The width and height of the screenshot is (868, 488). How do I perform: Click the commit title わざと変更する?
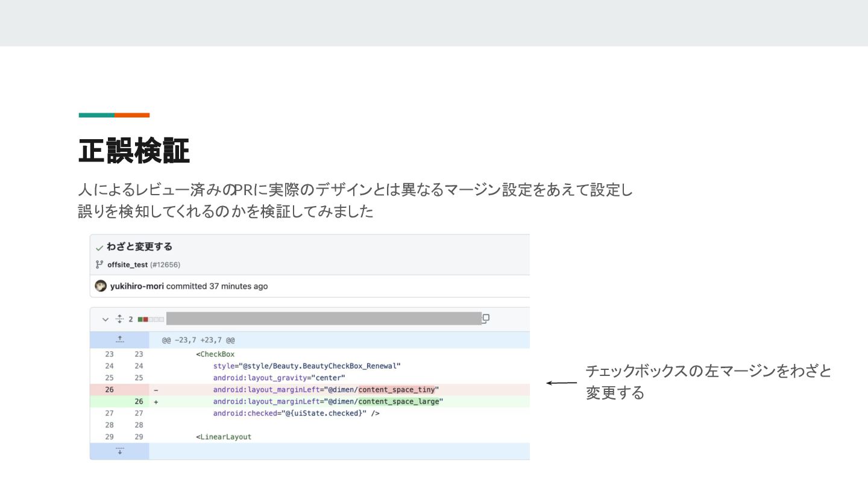(139, 246)
